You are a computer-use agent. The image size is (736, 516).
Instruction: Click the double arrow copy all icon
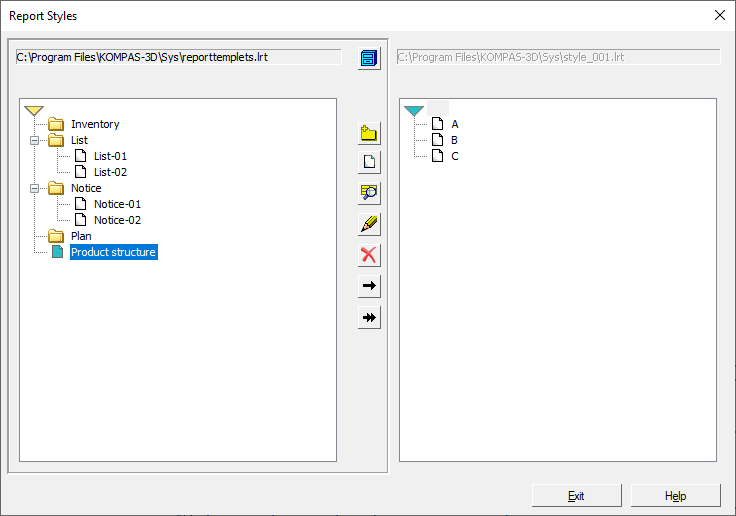[369, 317]
